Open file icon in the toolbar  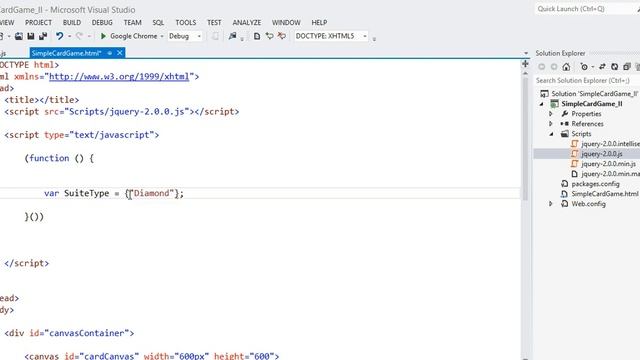click(x=19, y=36)
